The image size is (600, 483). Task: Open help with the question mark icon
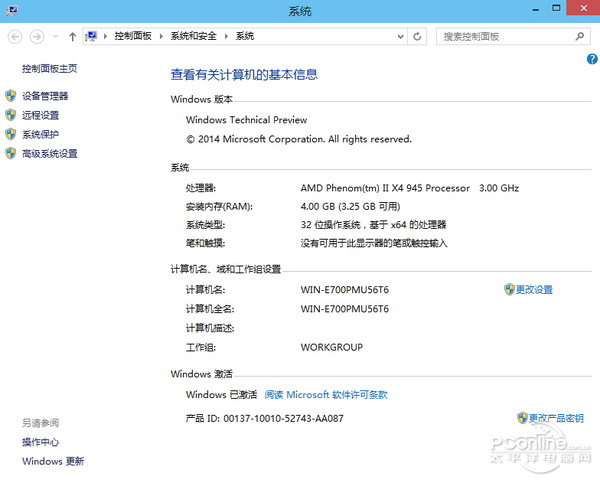[592, 59]
